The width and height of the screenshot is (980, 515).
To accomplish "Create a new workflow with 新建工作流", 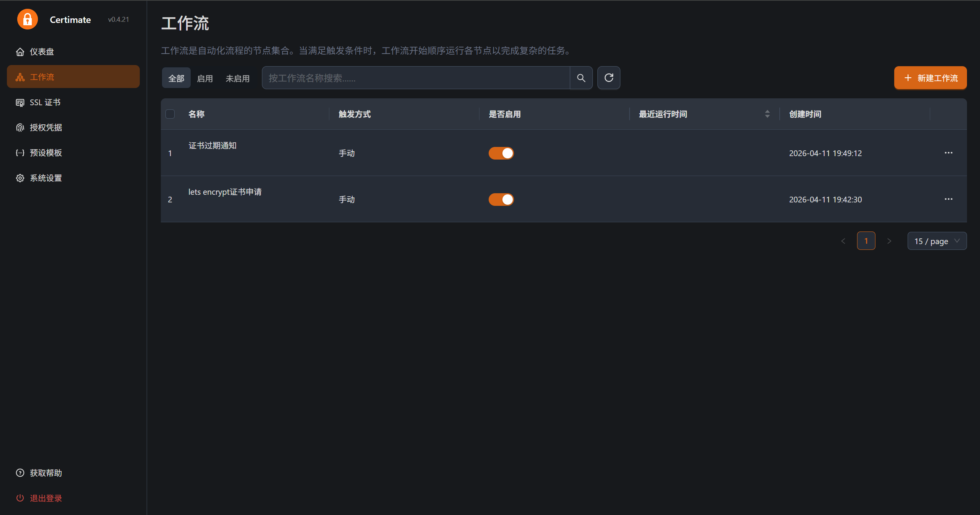I will [930, 78].
